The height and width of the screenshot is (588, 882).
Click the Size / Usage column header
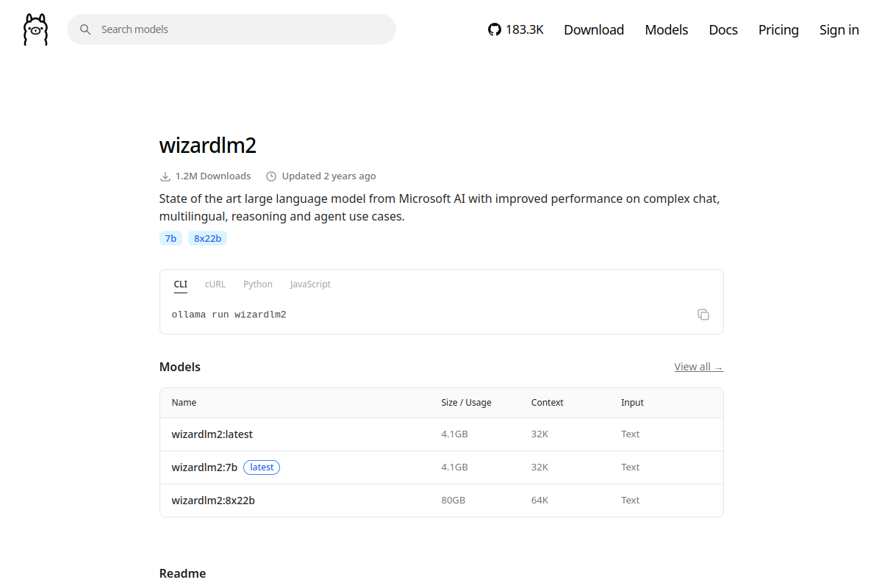(x=467, y=403)
